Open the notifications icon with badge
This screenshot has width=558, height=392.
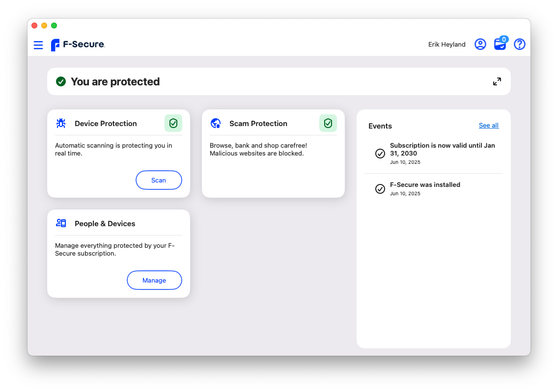pos(500,45)
